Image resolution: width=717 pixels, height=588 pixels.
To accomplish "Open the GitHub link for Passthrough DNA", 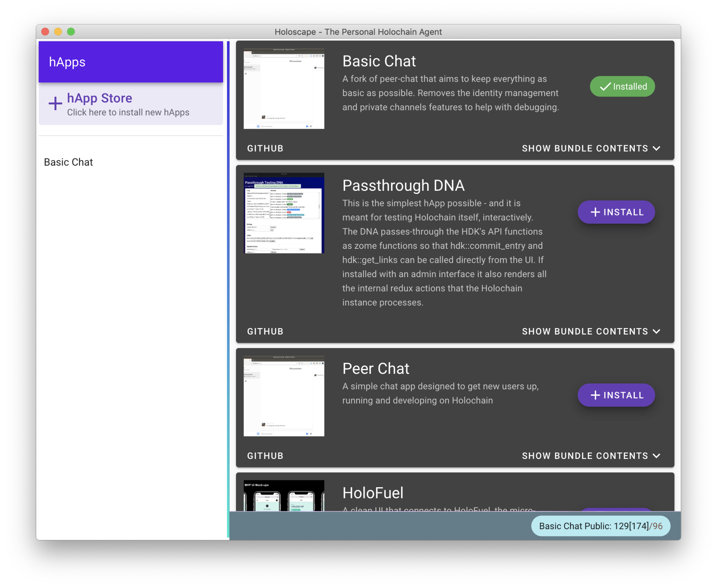I will click(x=265, y=331).
